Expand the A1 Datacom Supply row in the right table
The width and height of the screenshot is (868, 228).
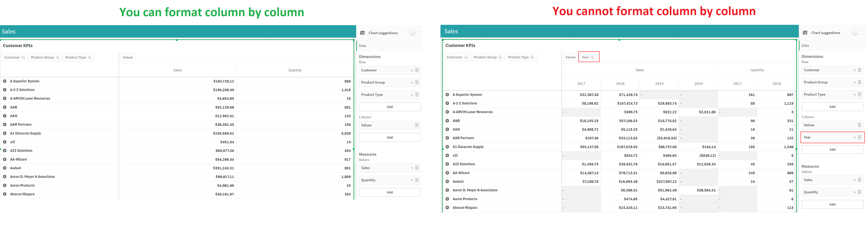[447, 147]
